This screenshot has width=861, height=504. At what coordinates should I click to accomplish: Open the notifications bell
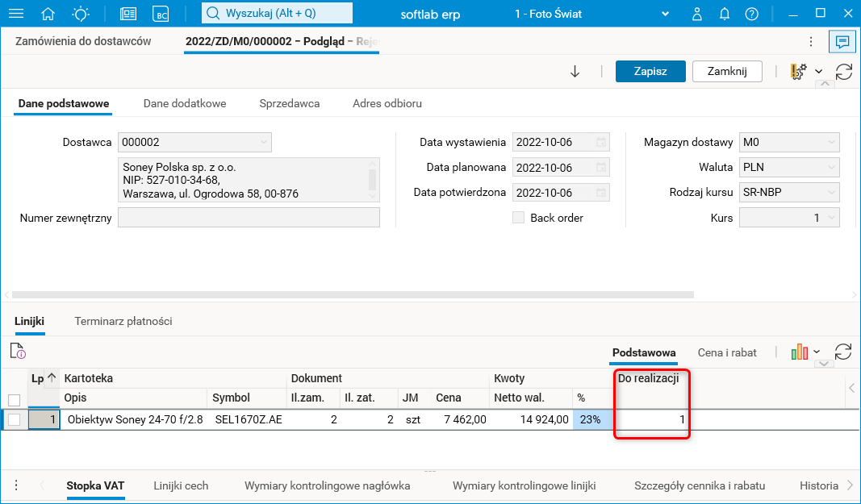(725, 14)
